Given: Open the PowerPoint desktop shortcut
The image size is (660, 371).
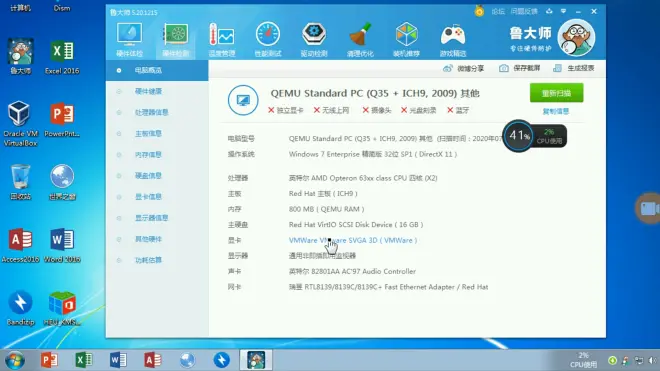Looking at the screenshot, I should [x=62, y=120].
